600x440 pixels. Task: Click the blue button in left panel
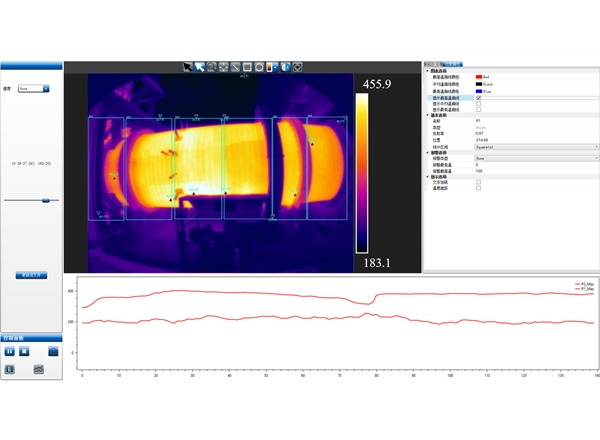tap(31, 274)
